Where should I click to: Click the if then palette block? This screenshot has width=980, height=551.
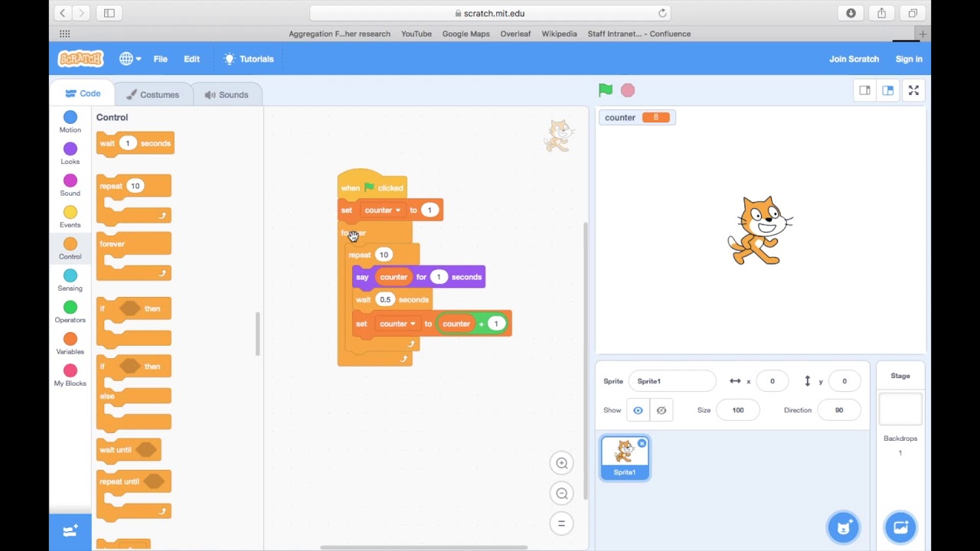pos(133,322)
